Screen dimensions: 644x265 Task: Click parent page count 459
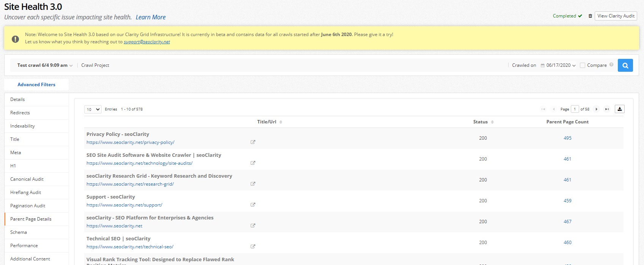(x=567, y=201)
